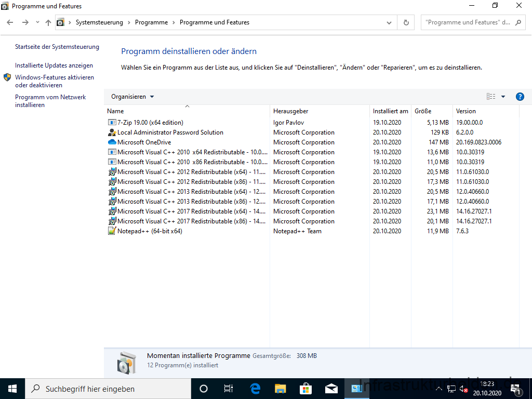Go back with the left arrow
The width and height of the screenshot is (532, 399).
click(10, 22)
